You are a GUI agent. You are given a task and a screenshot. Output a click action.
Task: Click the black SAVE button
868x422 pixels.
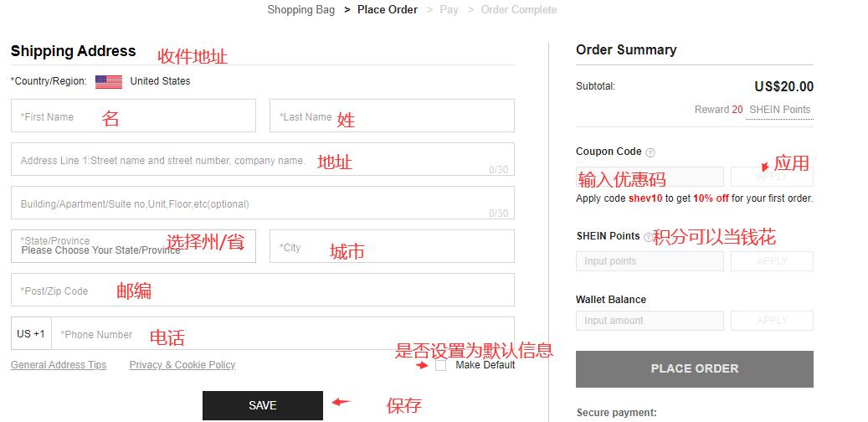click(x=262, y=405)
